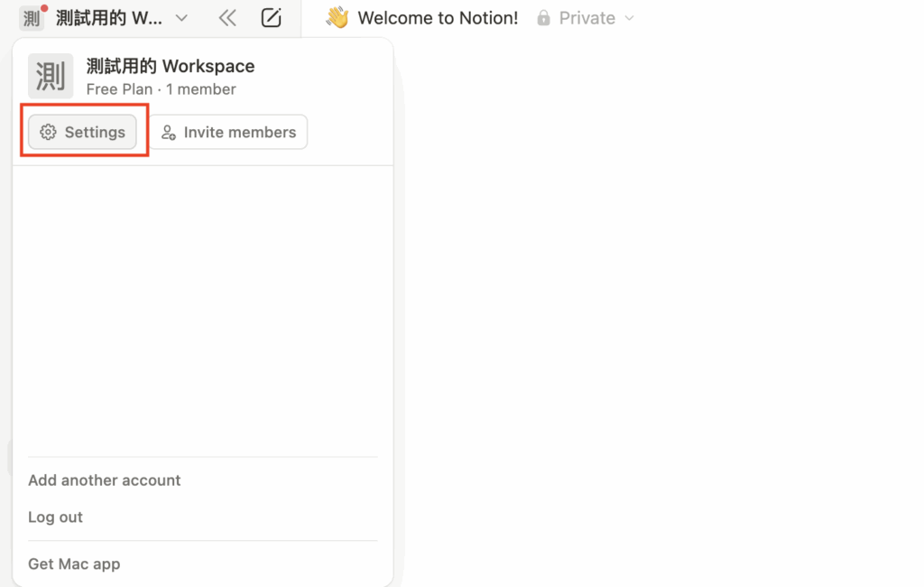Click the truncated workspace name in the sidebar header

(x=109, y=18)
